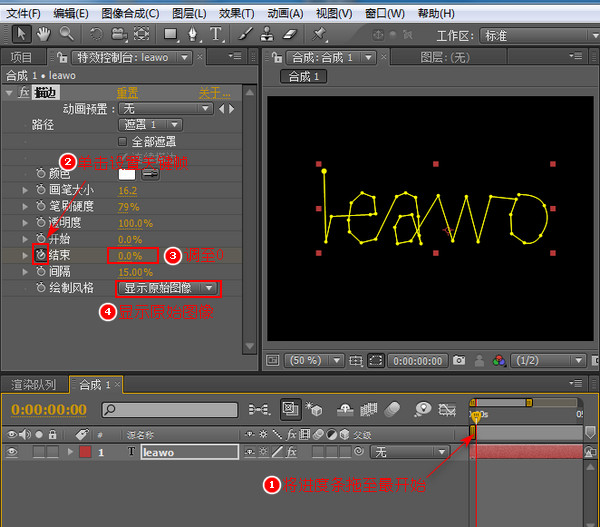
Task: Toggle the 间隔 stopwatch keyframe
Action: coord(41,271)
